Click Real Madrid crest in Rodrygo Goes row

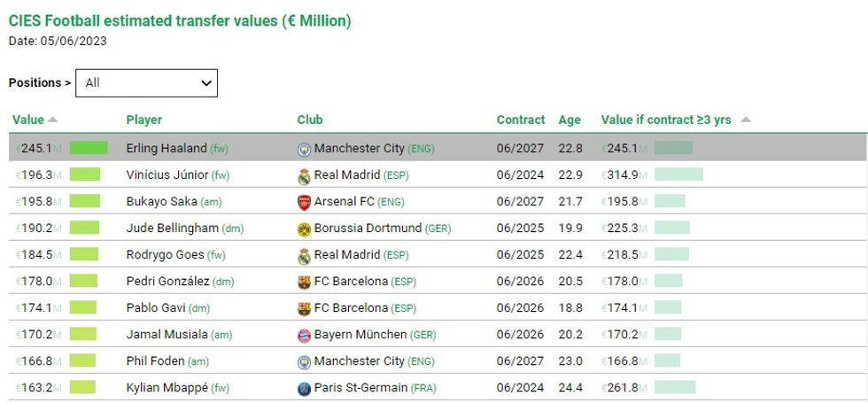pyautogui.click(x=305, y=255)
